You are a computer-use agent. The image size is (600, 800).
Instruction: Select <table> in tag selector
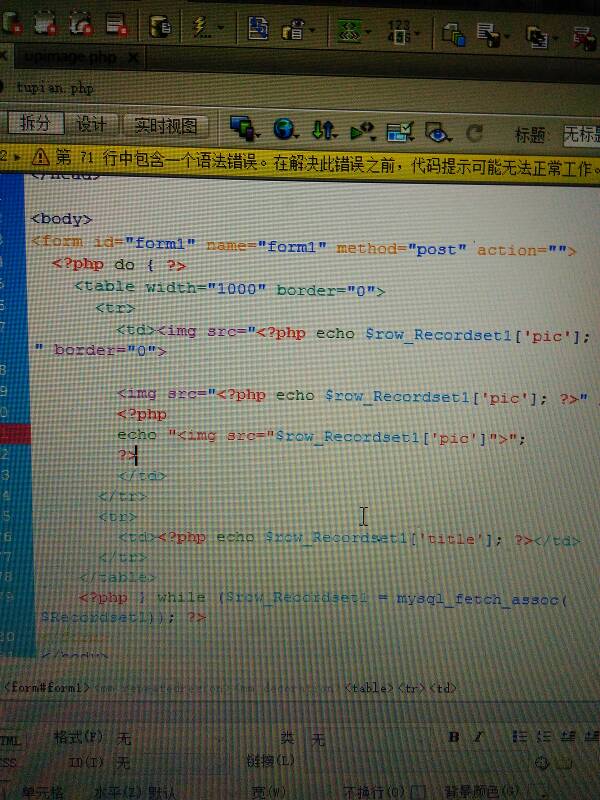click(369, 688)
